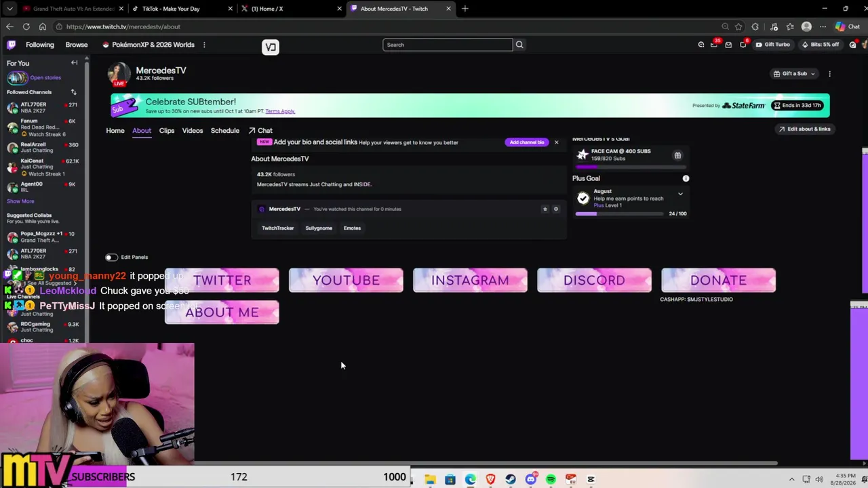This screenshot has height=488, width=868.
Task: Sort the Followed Channels list
Action: (x=73, y=92)
